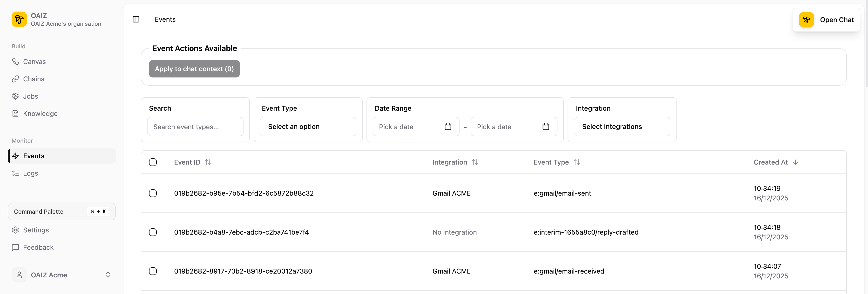Open the Chains section
Viewport: 868px width, 294px height.
33,79
